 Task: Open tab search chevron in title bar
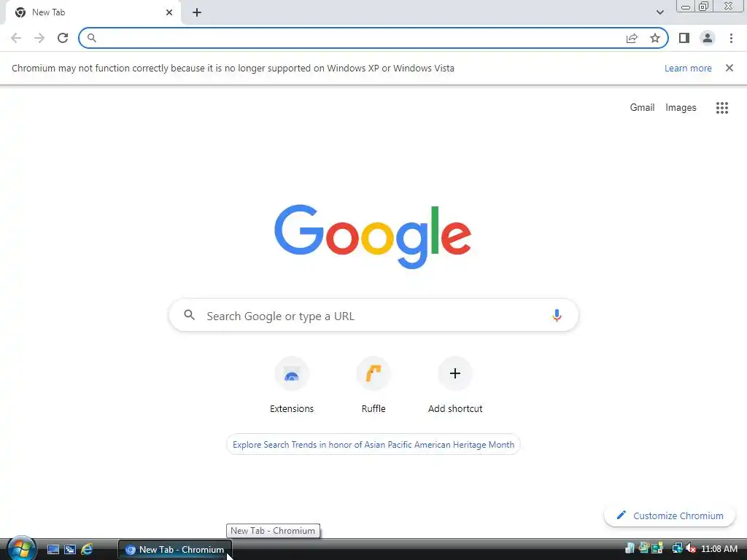pyautogui.click(x=659, y=12)
